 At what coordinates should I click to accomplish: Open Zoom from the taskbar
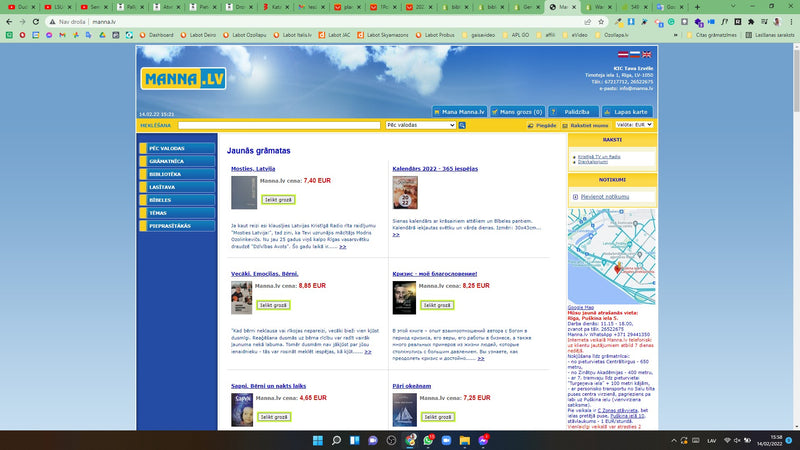(x=446, y=440)
